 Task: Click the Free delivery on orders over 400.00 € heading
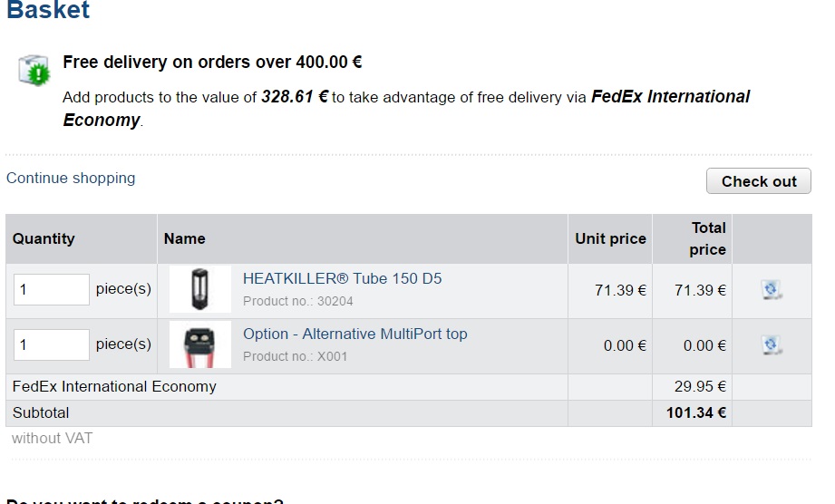coord(212,63)
